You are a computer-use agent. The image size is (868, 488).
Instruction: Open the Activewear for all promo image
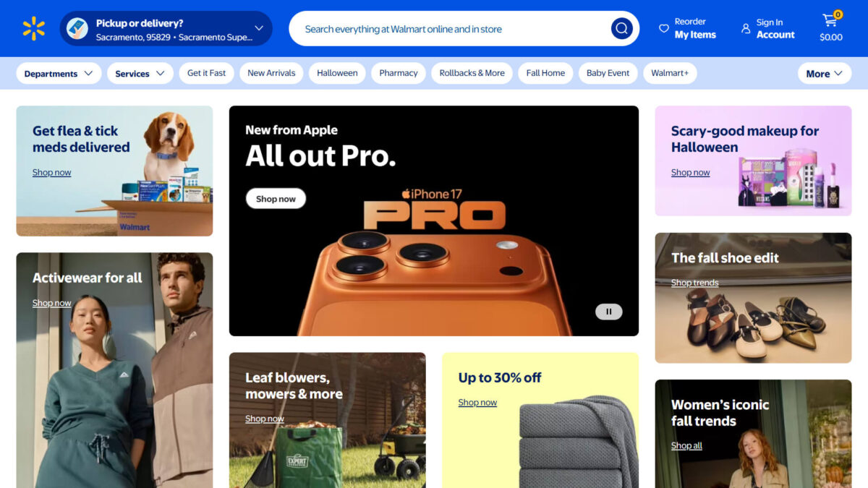114,370
